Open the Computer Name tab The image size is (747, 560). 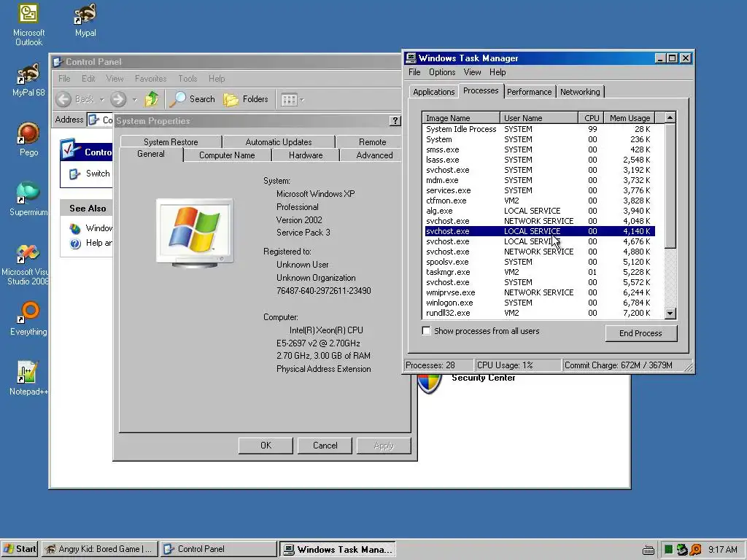(x=227, y=155)
